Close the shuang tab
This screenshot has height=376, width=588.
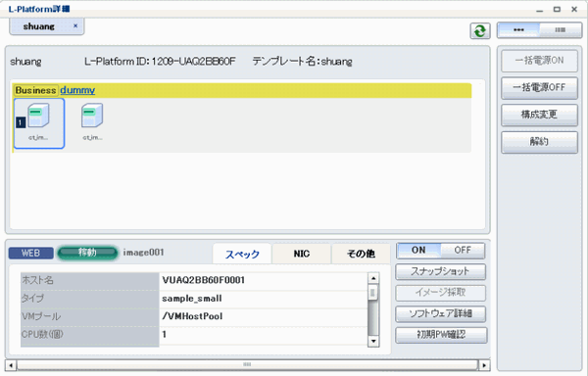[75, 25]
